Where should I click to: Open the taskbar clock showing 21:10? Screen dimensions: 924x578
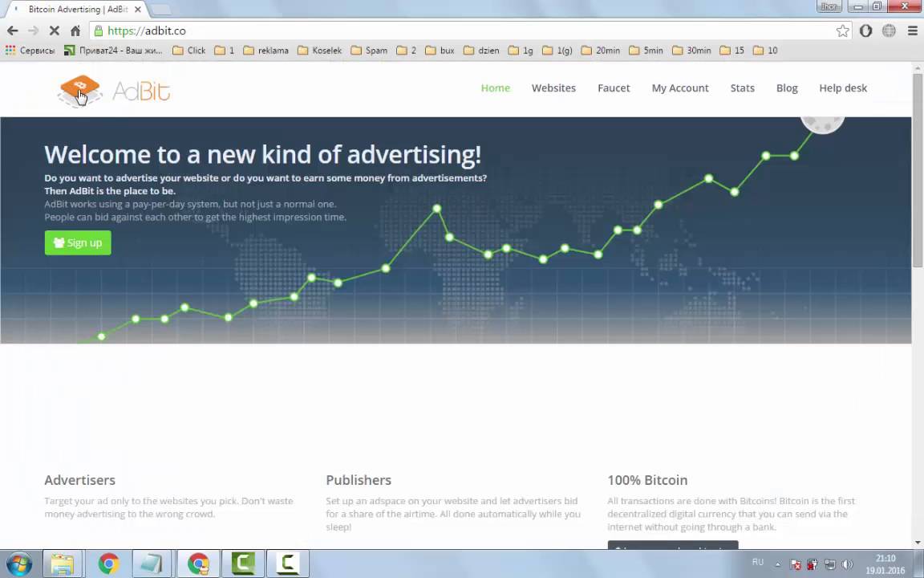click(x=885, y=564)
